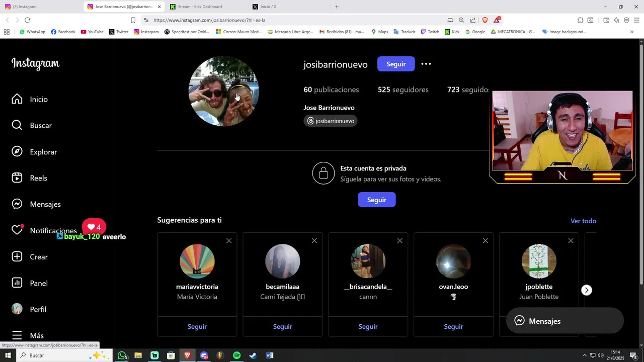
Task: Click share page icon in address bar
Action: 473,20
